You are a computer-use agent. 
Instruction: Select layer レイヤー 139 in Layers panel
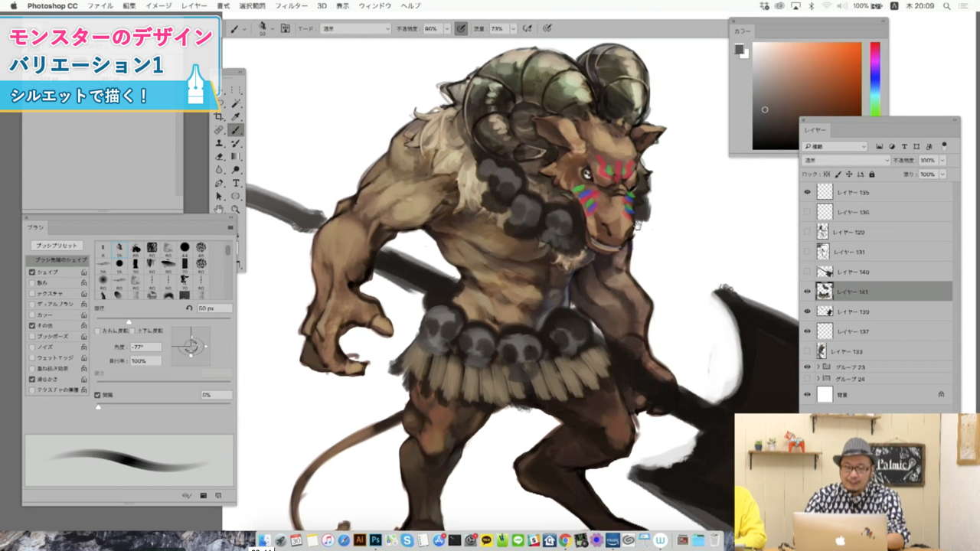pyautogui.click(x=853, y=311)
